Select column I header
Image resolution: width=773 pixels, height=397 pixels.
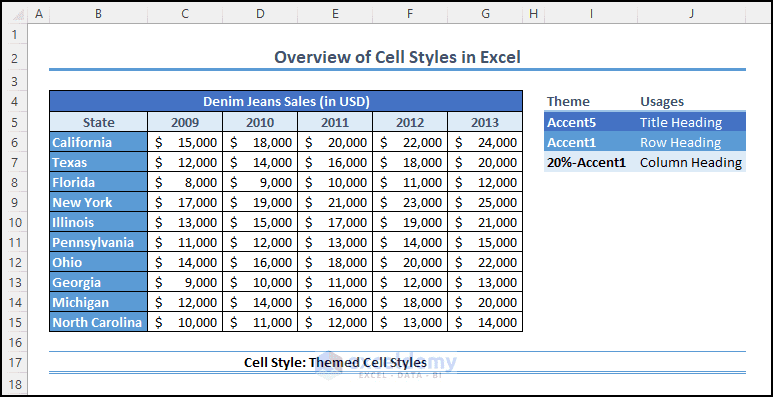[x=591, y=15]
